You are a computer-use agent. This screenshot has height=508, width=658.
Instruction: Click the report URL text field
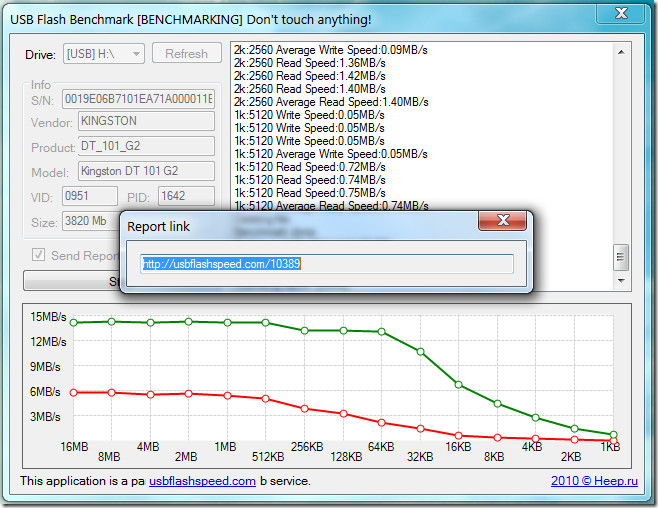[327, 264]
